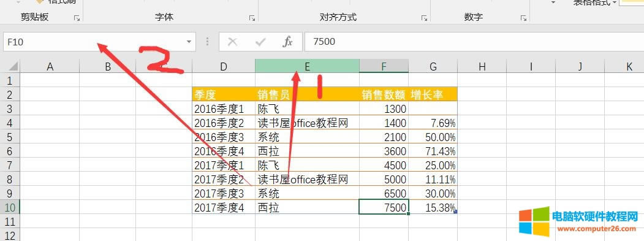
Task: Select the cell with value 4500
Action: point(384,165)
